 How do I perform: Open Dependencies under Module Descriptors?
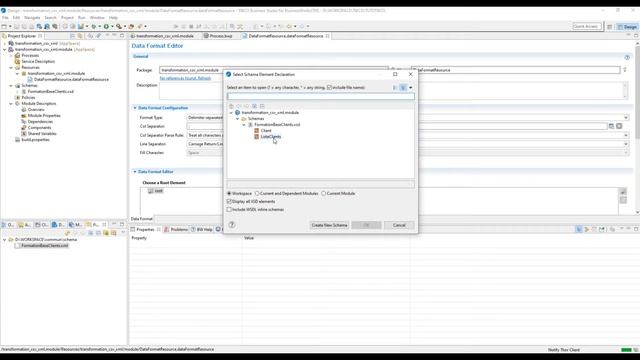pyautogui.click(x=40, y=122)
